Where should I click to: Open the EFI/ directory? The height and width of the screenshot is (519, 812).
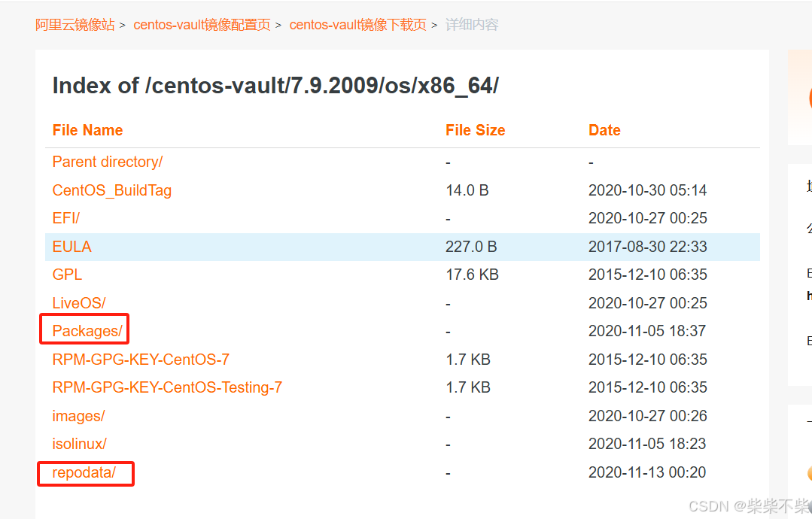tap(65, 218)
